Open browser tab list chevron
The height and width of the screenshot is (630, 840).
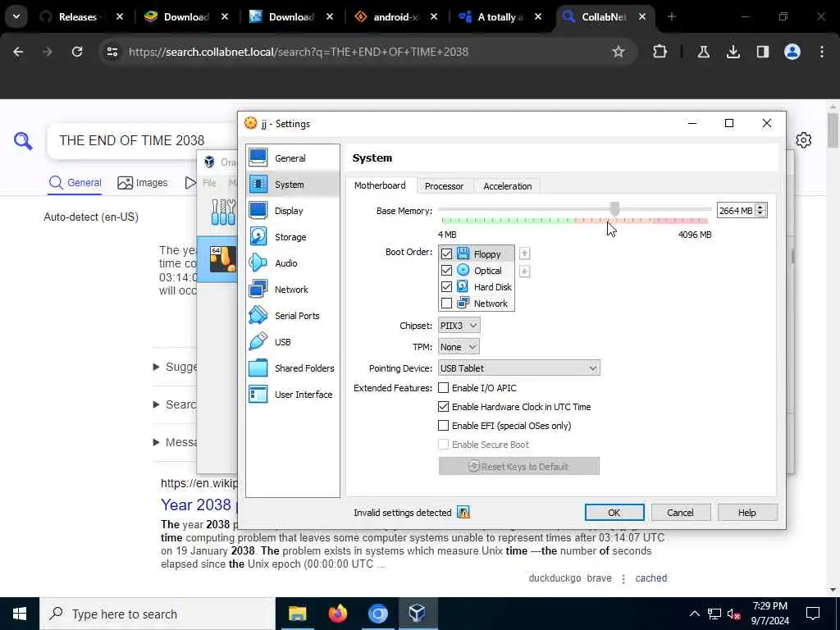pos(16,16)
